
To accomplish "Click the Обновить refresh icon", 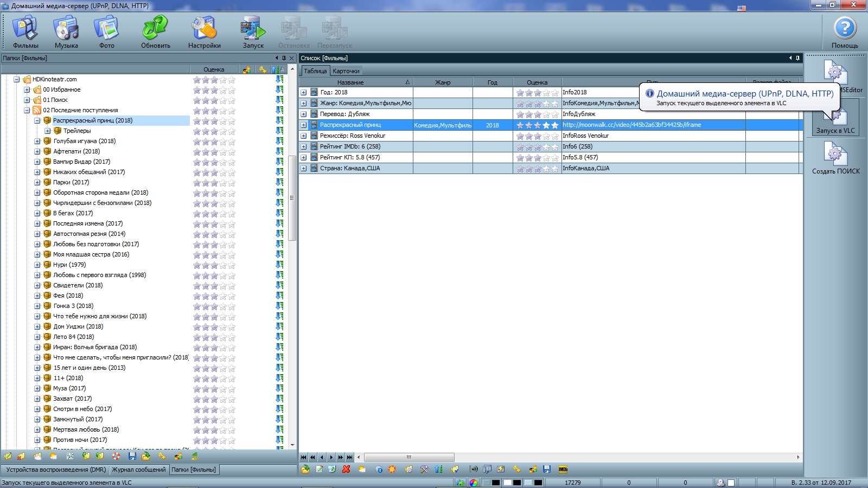I will pos(155,33).
